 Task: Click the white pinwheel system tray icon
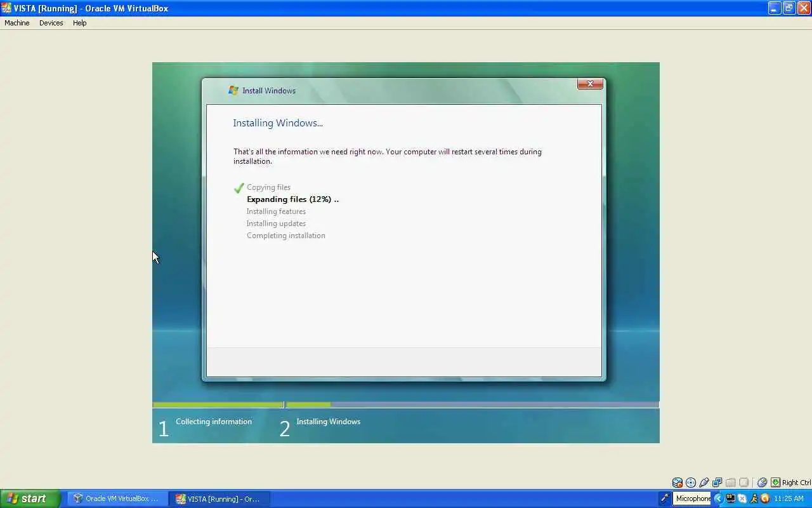pyautogui.click(x=742, y=498)
